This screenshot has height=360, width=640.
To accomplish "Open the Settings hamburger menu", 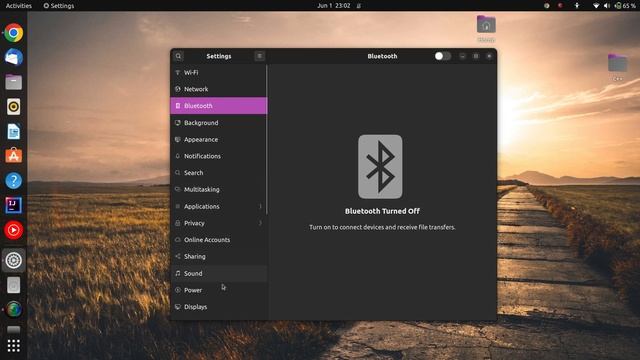I will (260, 56).
